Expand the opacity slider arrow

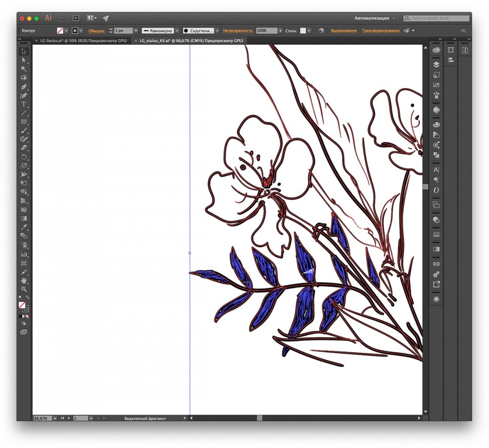pos(280,30)
